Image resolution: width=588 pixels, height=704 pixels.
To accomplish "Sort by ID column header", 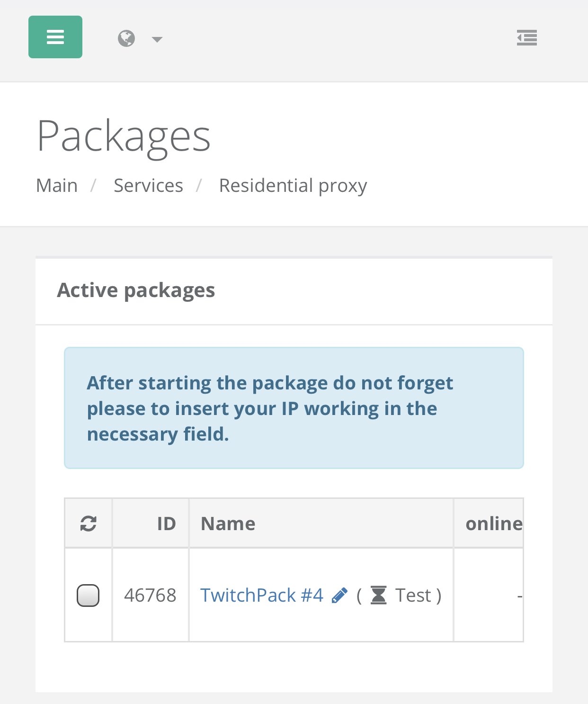I will click(166, 523).
